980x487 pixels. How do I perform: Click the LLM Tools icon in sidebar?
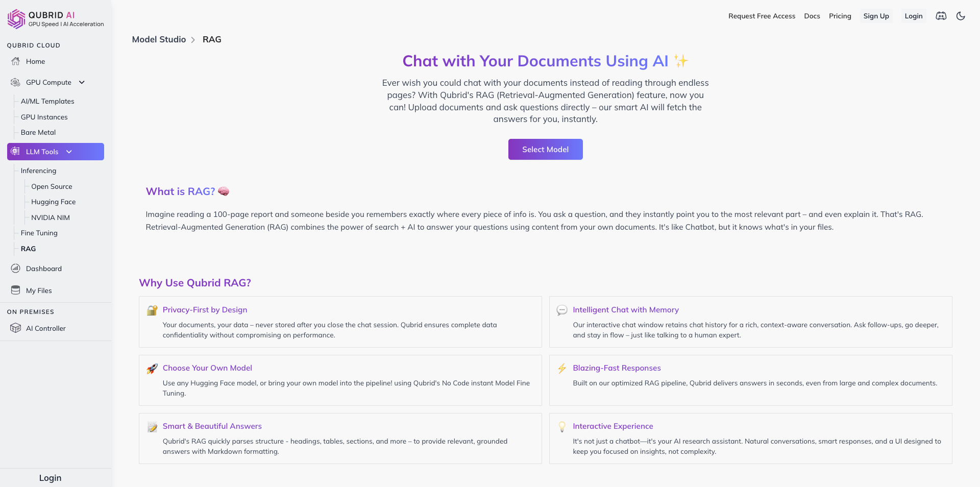(x=16, y=152)
